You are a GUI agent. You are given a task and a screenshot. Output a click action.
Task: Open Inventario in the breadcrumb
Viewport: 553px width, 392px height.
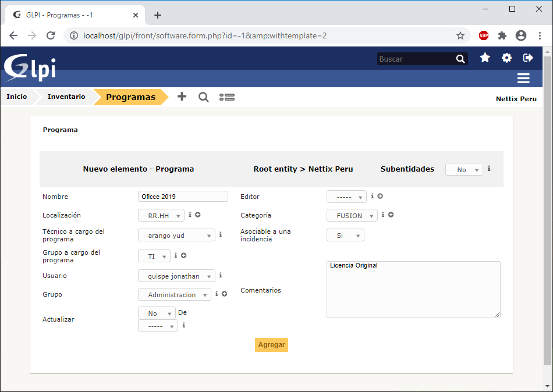click(x=66, y=97)
